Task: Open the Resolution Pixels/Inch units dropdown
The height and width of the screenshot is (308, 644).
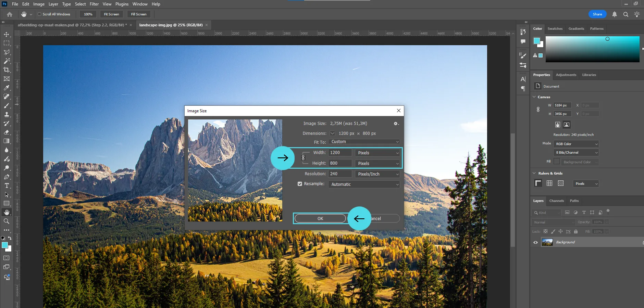Action: (378, 174)
